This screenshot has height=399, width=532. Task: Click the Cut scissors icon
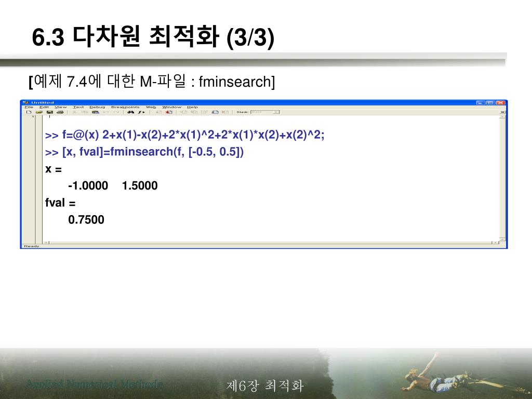(x=74, y=112)
